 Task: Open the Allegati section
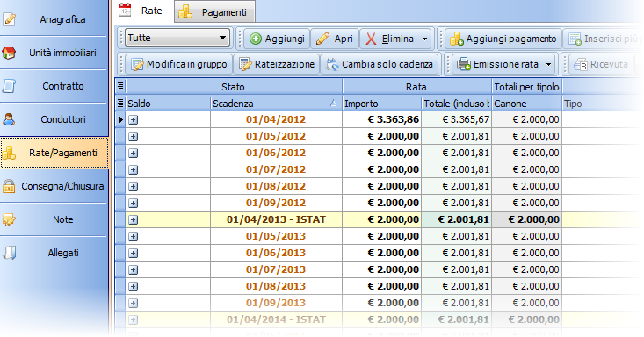pyautogui.click(x=54, y=253)
